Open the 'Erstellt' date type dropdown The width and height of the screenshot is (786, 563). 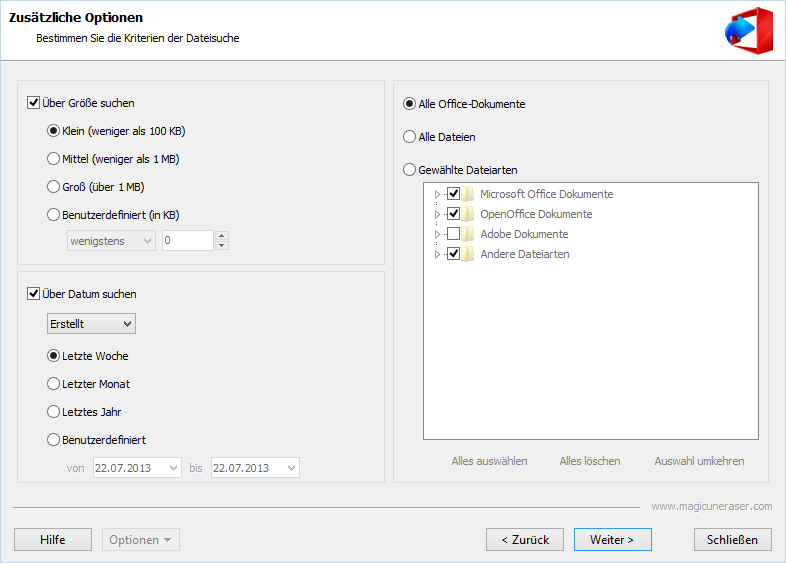click(91, 324)
